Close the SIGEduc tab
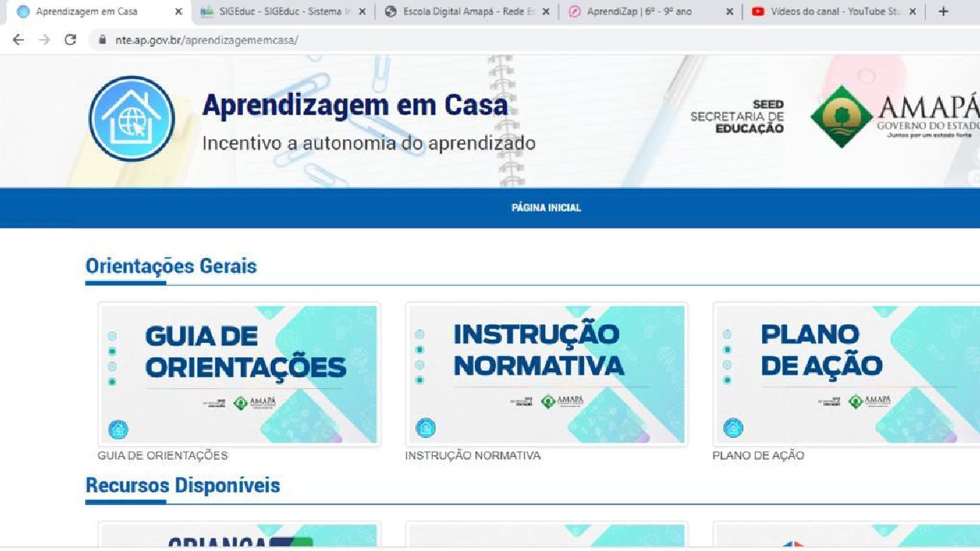The width and height of the screenshot is (980, 551). (362, 12)
